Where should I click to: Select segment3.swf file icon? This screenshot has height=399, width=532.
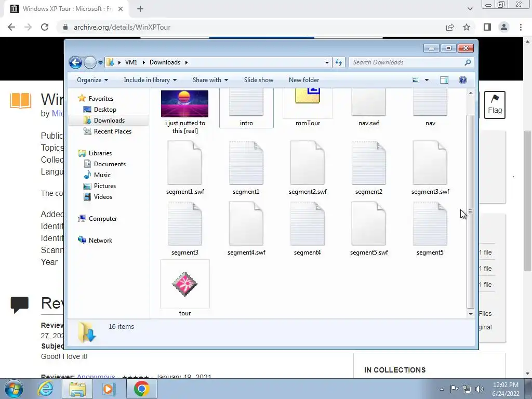430,163
